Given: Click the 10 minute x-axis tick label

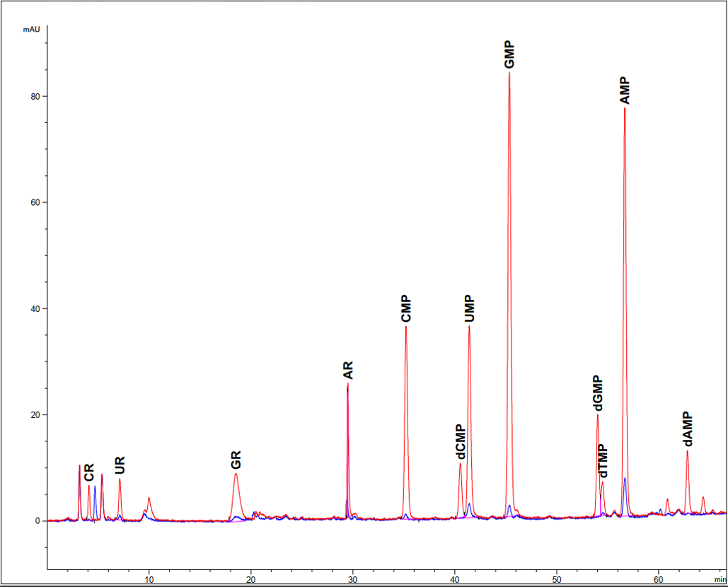Looking at the screenshot, I should tap(149, 579).
